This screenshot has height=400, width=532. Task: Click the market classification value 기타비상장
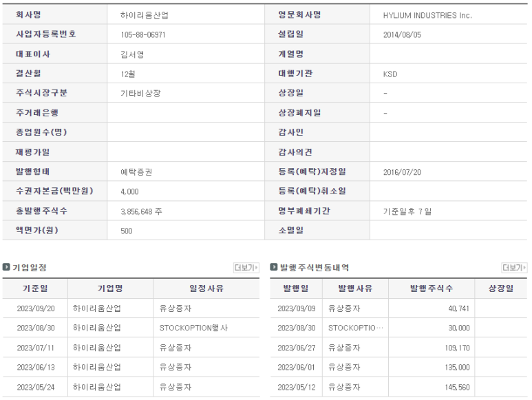click(x=140, y=94)
